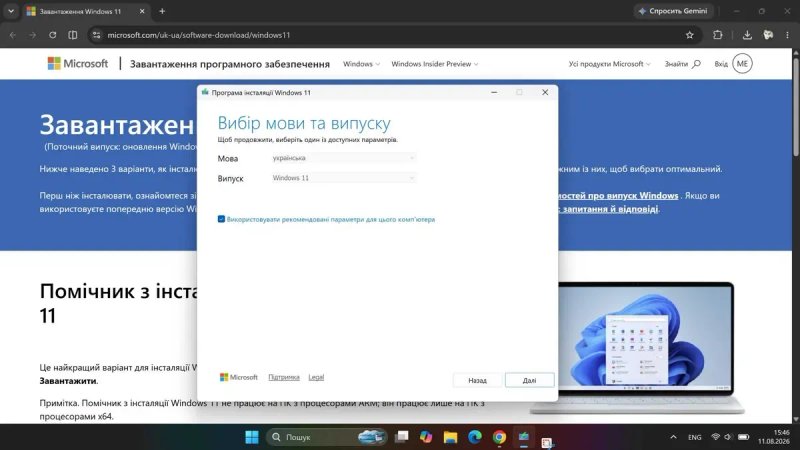Open Copilot from the taskbar

(426, 437)
